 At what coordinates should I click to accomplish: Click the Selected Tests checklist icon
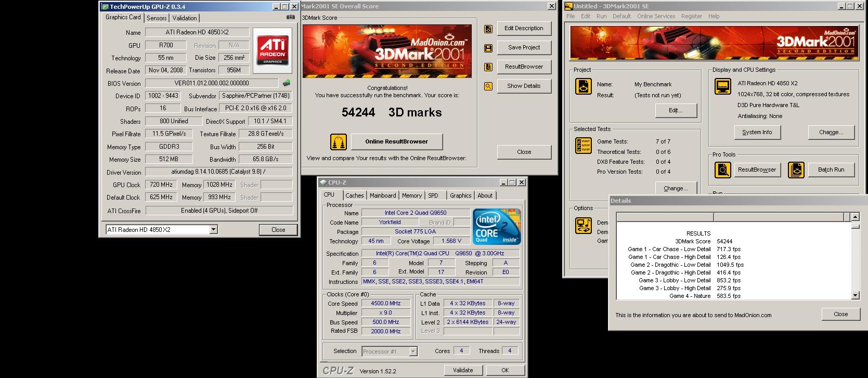[x=583, y=146]
